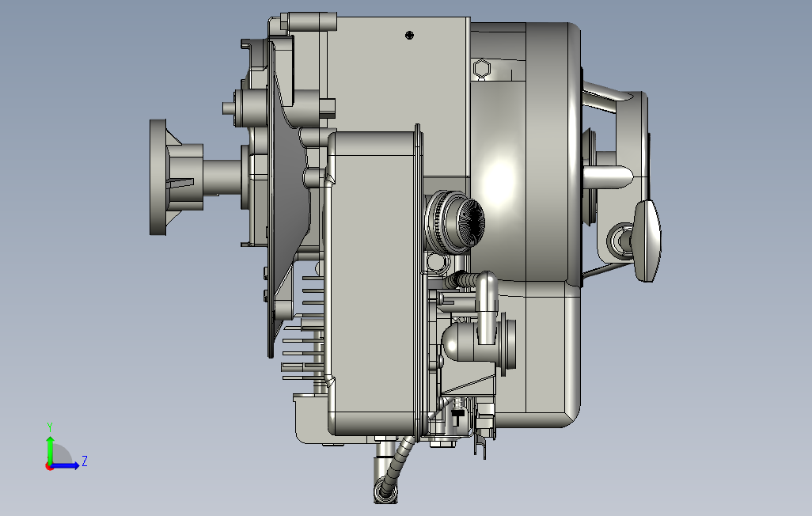Select the elbow pipe fitting below the cap
Viewport: 812px width, 516px height.
coord(486,307)
